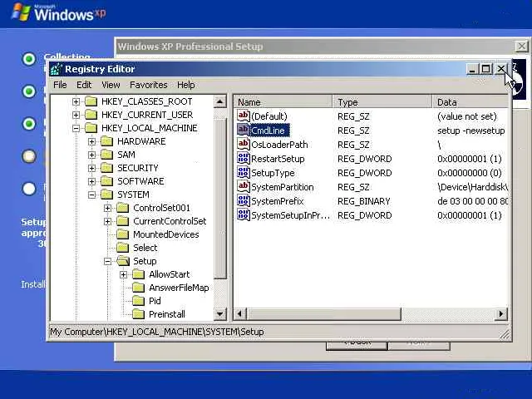
Task: Click the SetupType DWORD value icon
Action: coord(244,173)
